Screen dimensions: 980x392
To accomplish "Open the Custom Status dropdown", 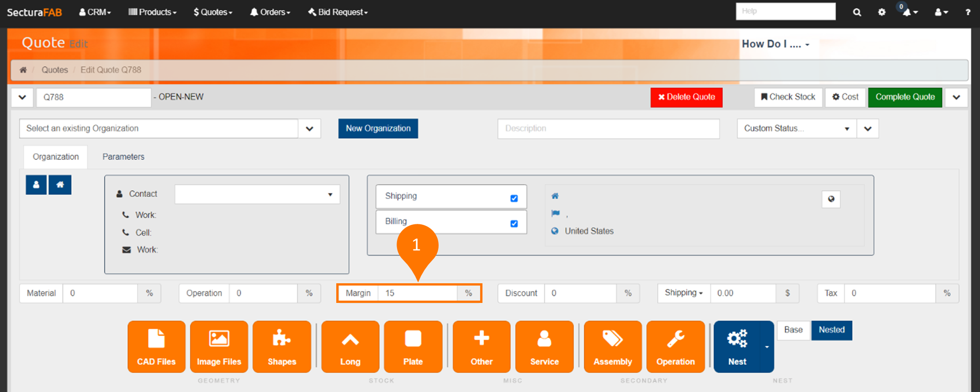I will point(796,129).
